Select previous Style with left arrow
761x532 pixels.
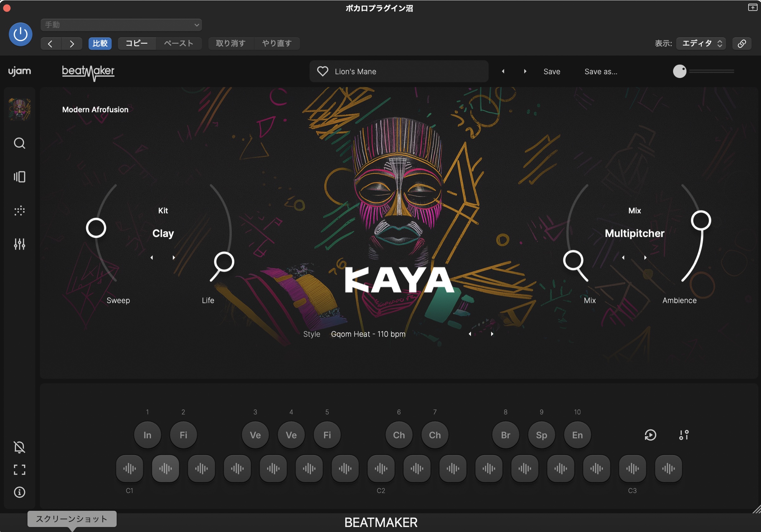pos(470,334)
